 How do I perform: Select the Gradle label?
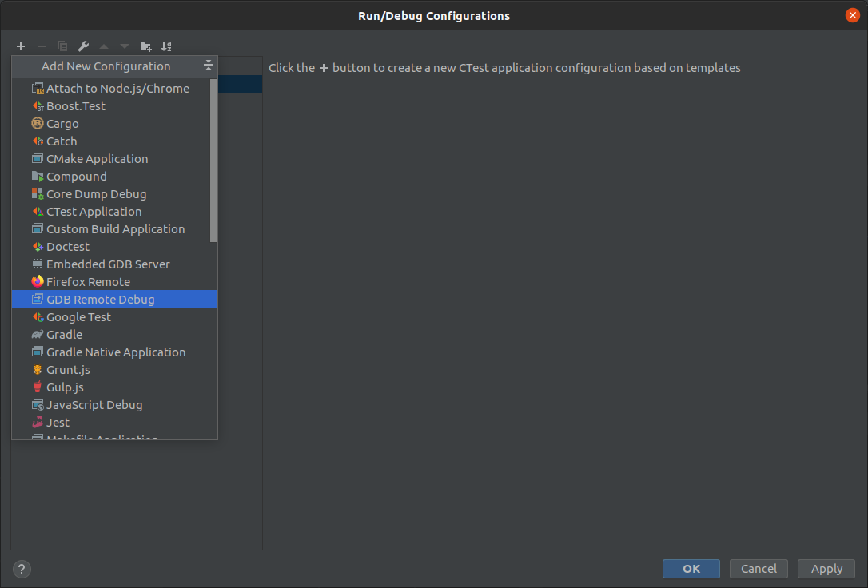point(64,335)
